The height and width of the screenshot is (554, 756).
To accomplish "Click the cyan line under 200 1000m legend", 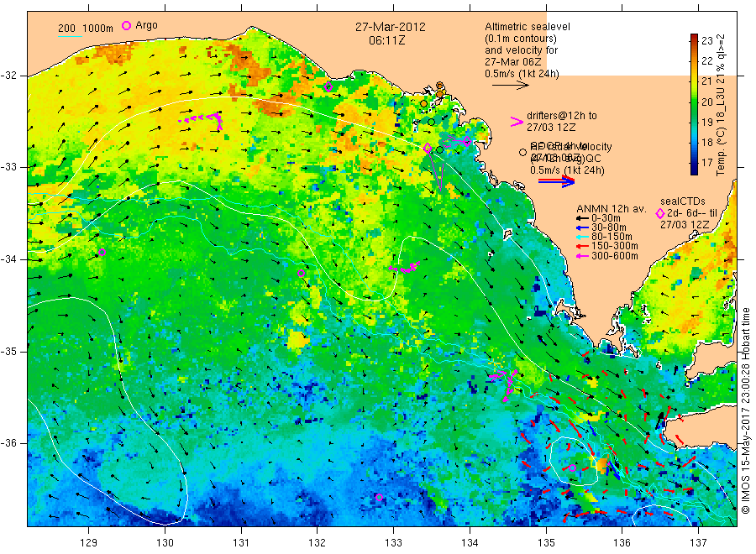I will tap(70, 36).
